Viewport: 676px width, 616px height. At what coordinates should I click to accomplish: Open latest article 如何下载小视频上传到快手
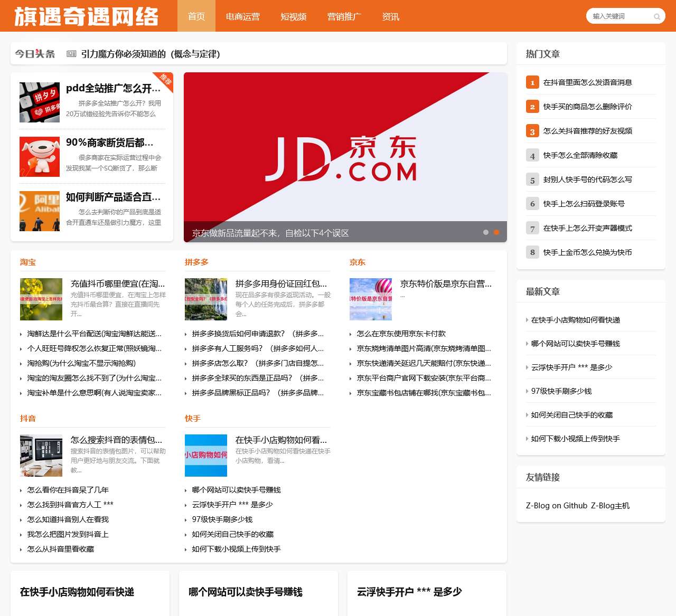point(576,439)
